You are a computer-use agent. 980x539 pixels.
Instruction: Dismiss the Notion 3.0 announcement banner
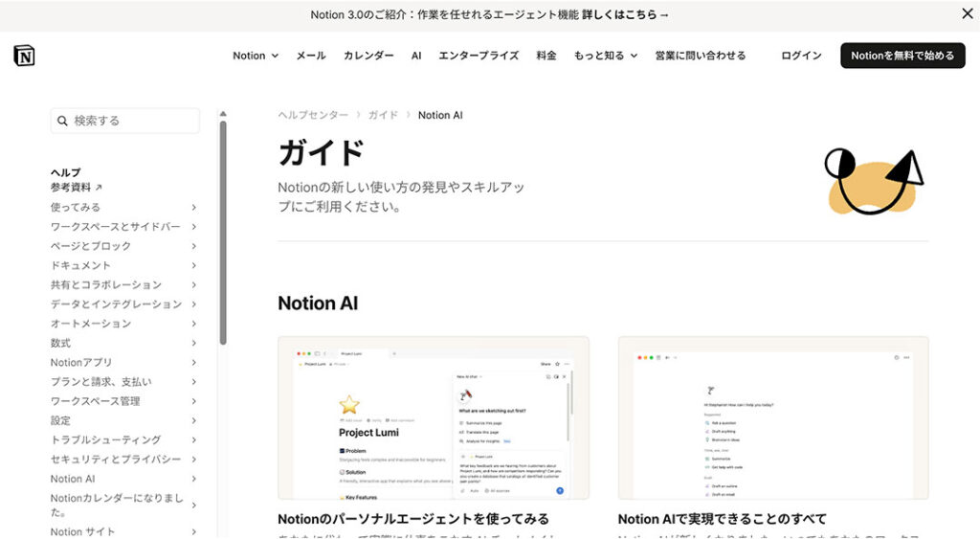coord(967,13)
